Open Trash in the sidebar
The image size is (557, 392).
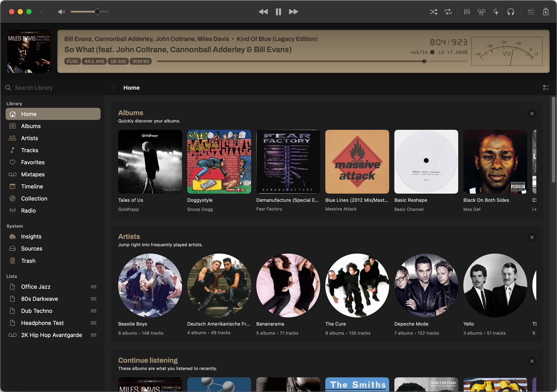pyautogui.click(x=53, y=261)
